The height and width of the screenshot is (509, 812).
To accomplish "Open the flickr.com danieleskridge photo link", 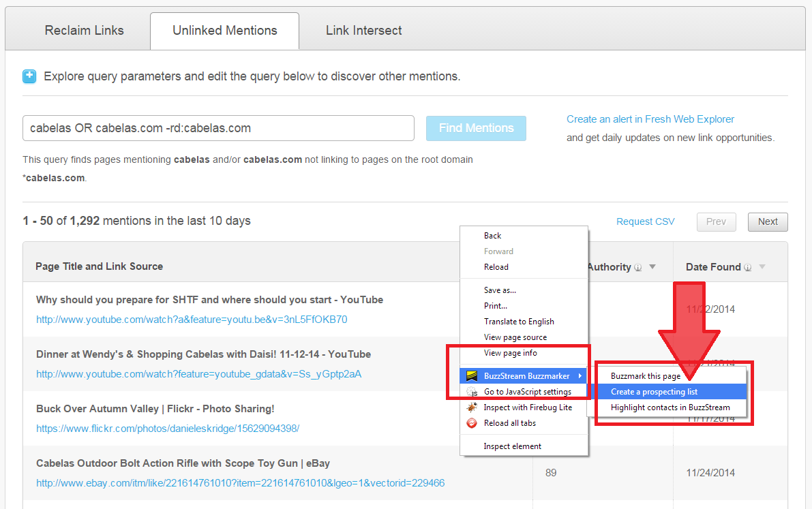I will [x=168, y=429].
